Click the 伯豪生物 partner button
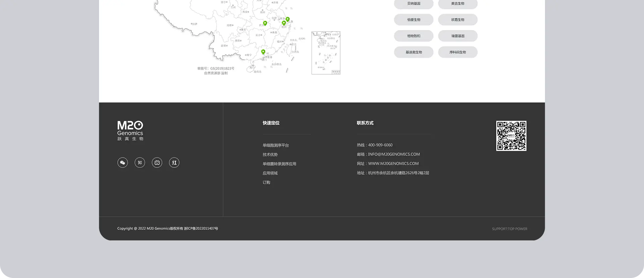This screenshot has height=278, width=644. point(414,20)
